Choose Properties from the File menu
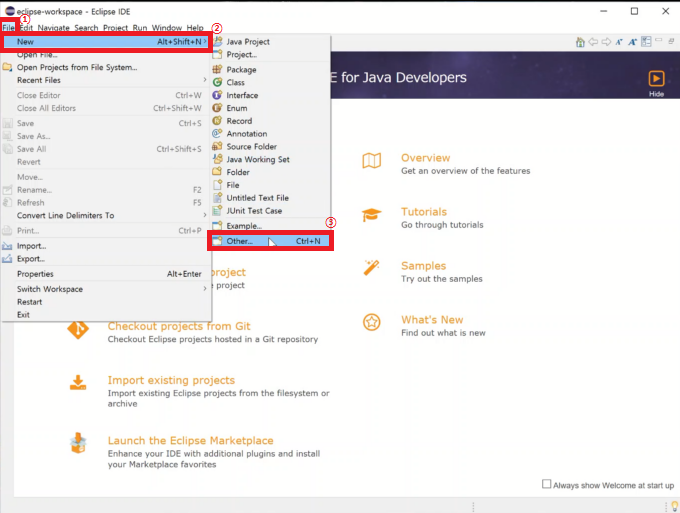This screenshot has width=680, height=513. tap(106, 274)
